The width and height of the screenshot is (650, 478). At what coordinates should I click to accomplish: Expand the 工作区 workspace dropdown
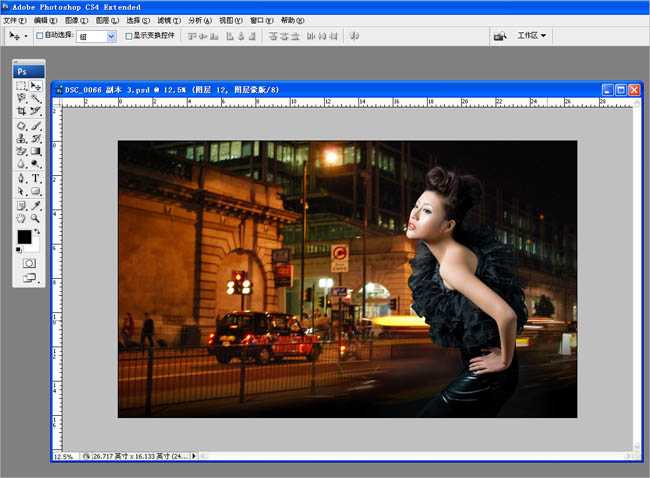pyautogui.click(x=532, y=36)
